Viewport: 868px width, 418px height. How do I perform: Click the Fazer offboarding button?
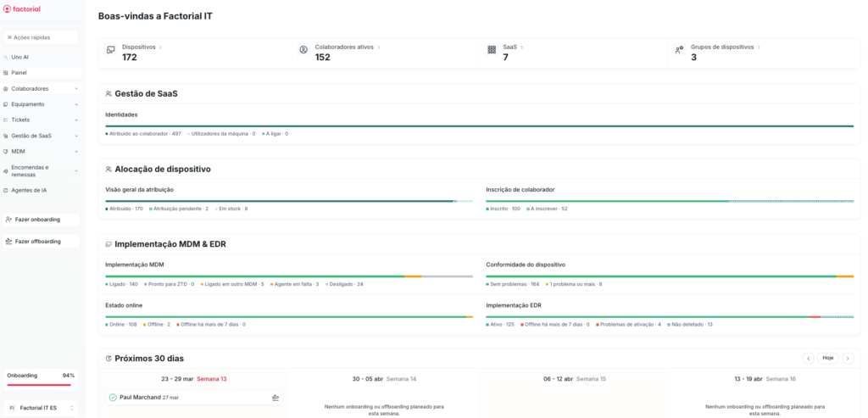pyautogui.click(x=41, y=242)
